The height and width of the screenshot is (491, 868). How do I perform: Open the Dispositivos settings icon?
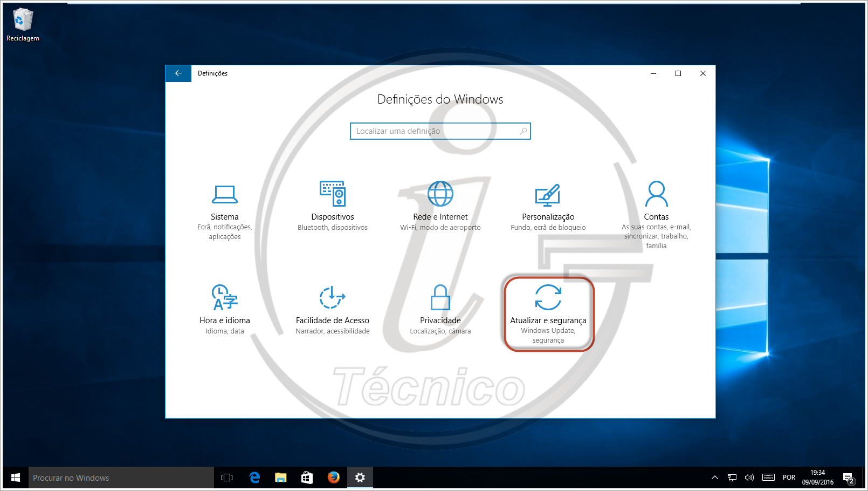point(333,194)
